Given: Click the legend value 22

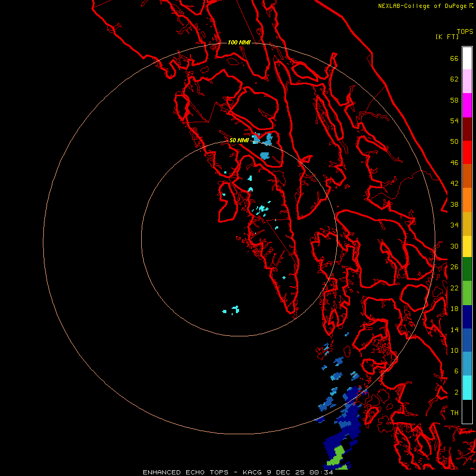Looking at the screenshot, I should [x=454, y=288].
